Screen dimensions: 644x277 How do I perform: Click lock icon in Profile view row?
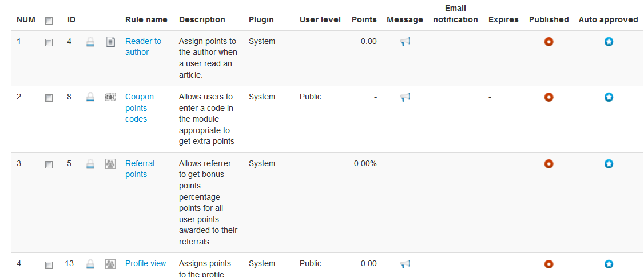pos(90,264)
